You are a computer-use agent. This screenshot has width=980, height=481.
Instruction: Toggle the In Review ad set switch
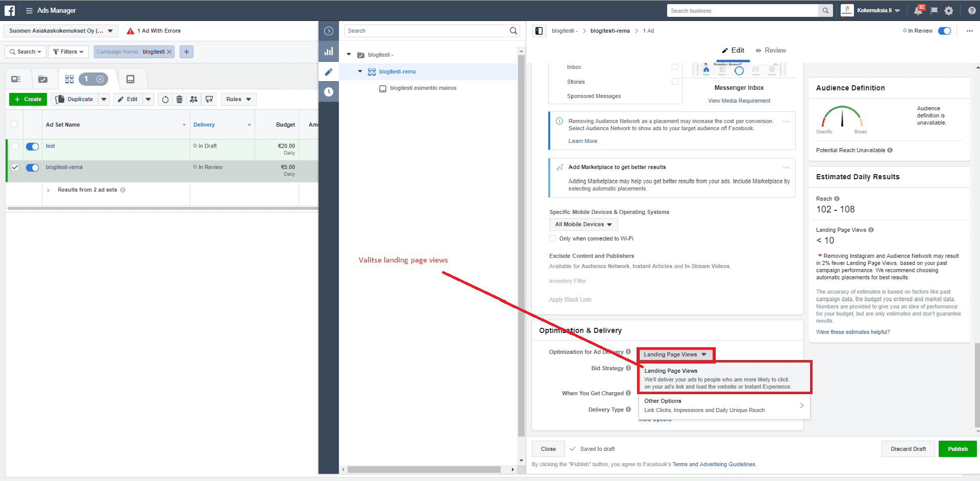click(x=945, y=31)
